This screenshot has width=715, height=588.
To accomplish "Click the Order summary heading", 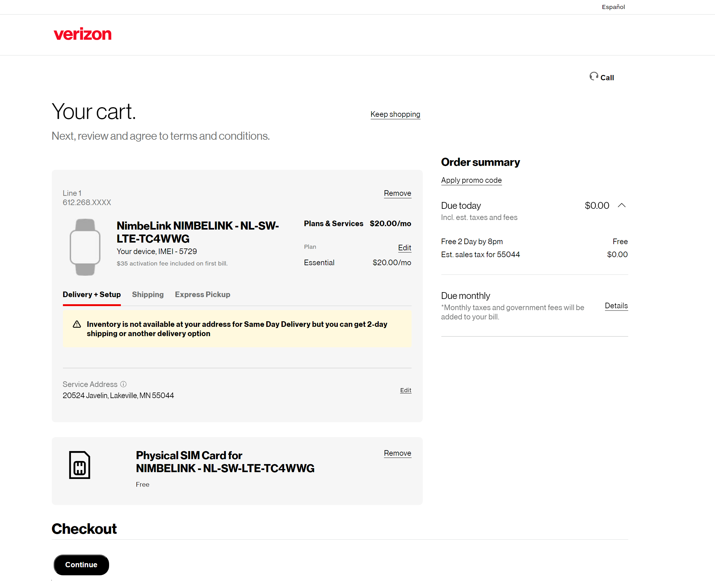I will 480,162.
